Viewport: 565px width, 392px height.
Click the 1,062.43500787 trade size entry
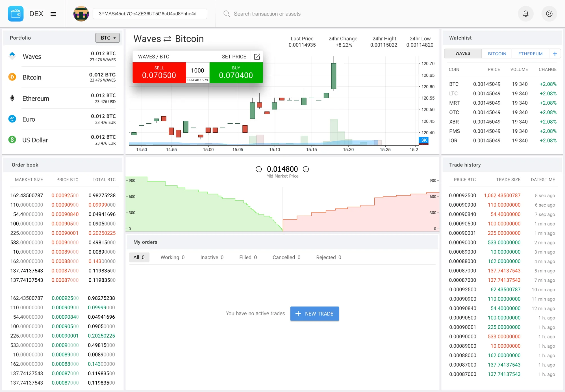tap(502, 195)
